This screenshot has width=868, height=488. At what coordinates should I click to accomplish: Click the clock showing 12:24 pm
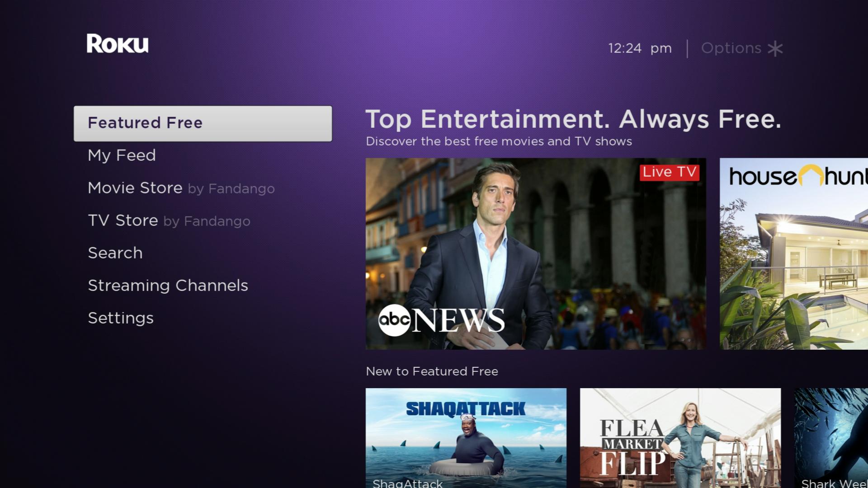pyautogui.click(x=640, y=48)
